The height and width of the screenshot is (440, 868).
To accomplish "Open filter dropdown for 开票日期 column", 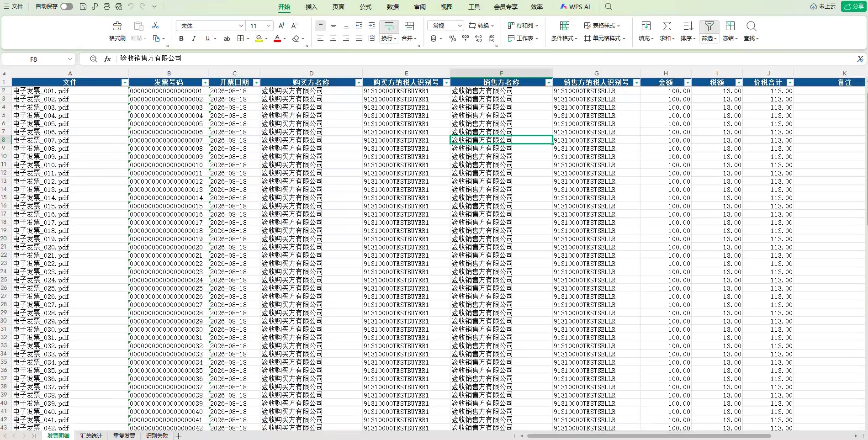I will coord(256,82).
